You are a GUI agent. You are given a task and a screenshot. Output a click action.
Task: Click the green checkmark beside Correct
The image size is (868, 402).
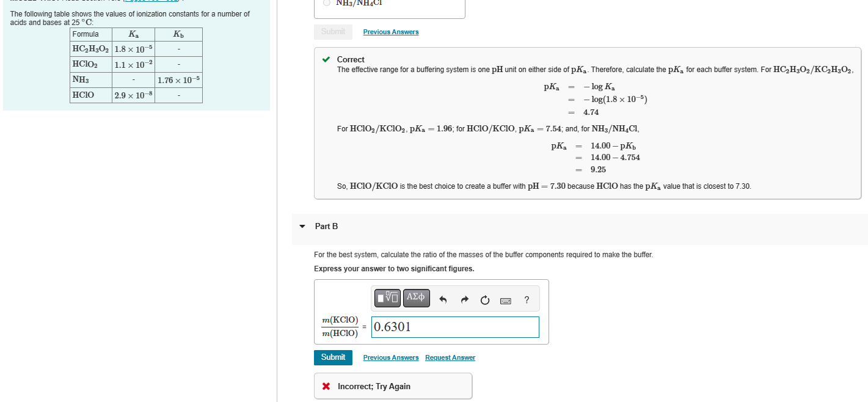(324, 59)
